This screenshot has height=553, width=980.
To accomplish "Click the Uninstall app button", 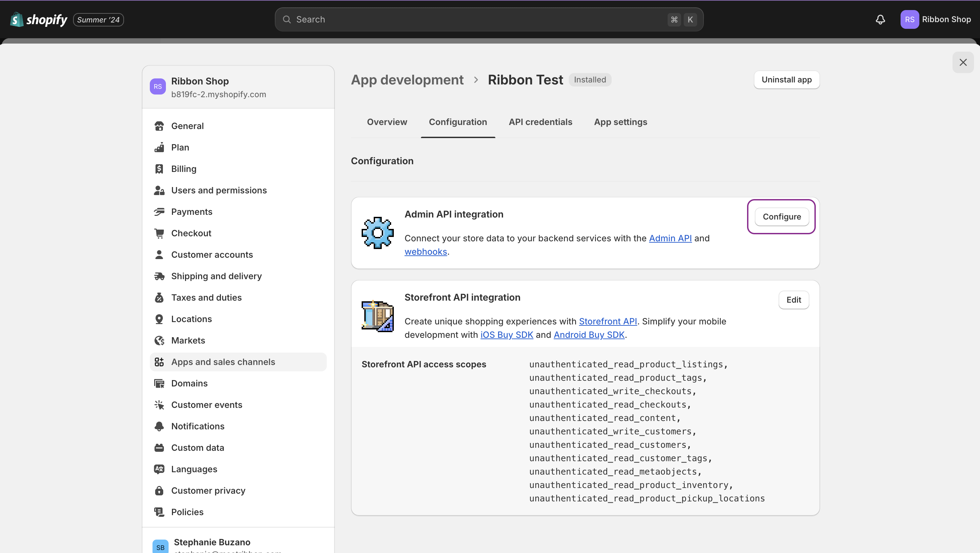I will pos(786,80).
